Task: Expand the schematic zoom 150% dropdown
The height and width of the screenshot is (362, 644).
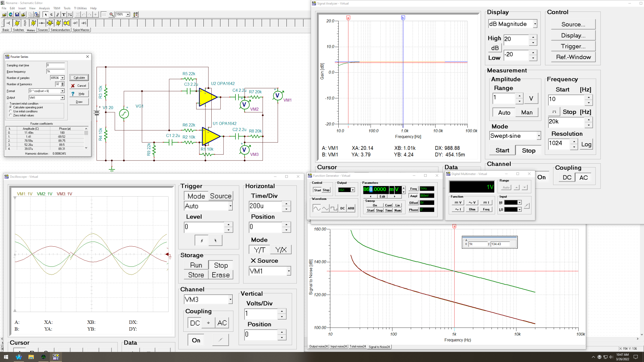Action: 128,14
